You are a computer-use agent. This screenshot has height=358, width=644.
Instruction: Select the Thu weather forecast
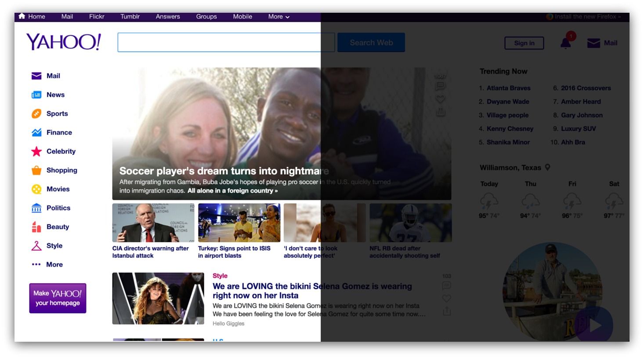click(530, 201)
